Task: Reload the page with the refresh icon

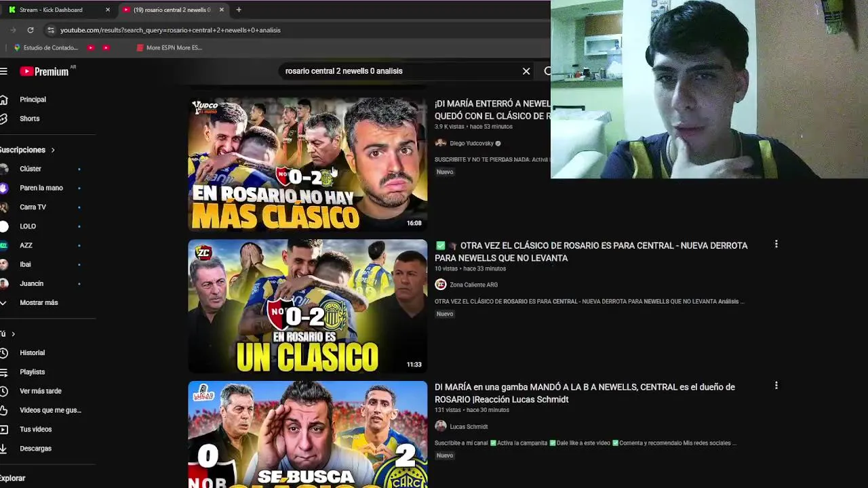Action: click(x=31, y=30)
